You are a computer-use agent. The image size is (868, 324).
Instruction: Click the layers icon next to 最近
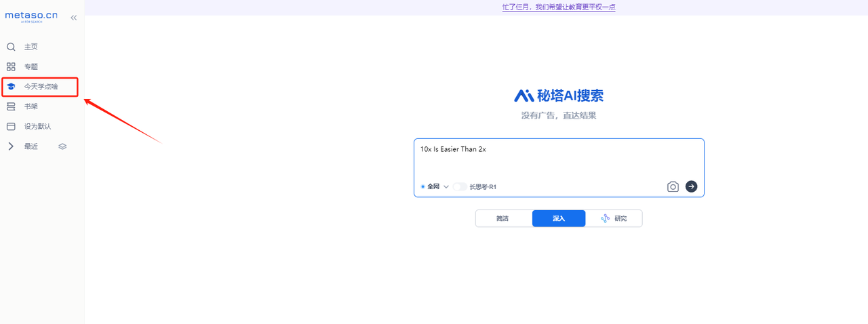62,146
